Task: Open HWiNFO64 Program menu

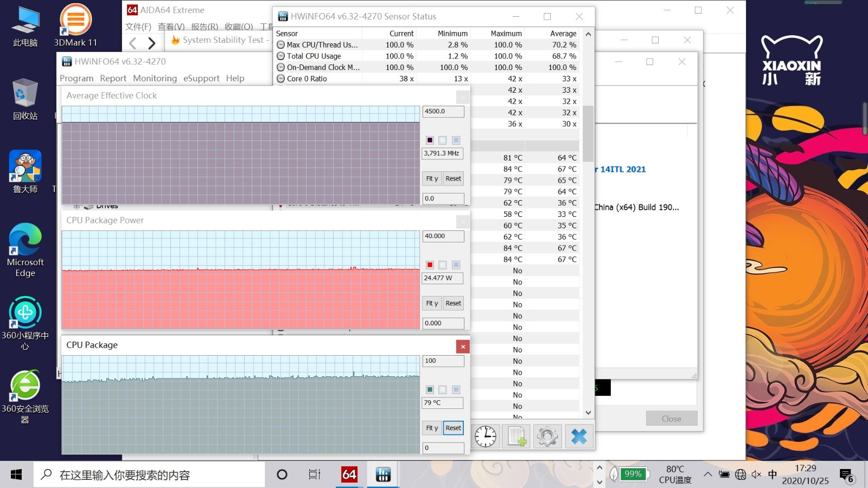Action: click(76, 78)
